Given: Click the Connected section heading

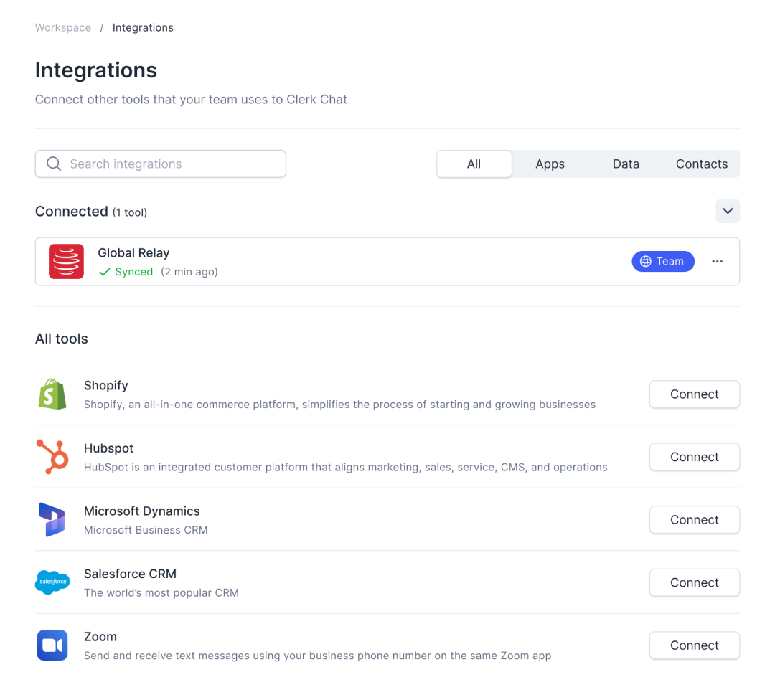Looking at the screenshot, I should click(72, 212).
